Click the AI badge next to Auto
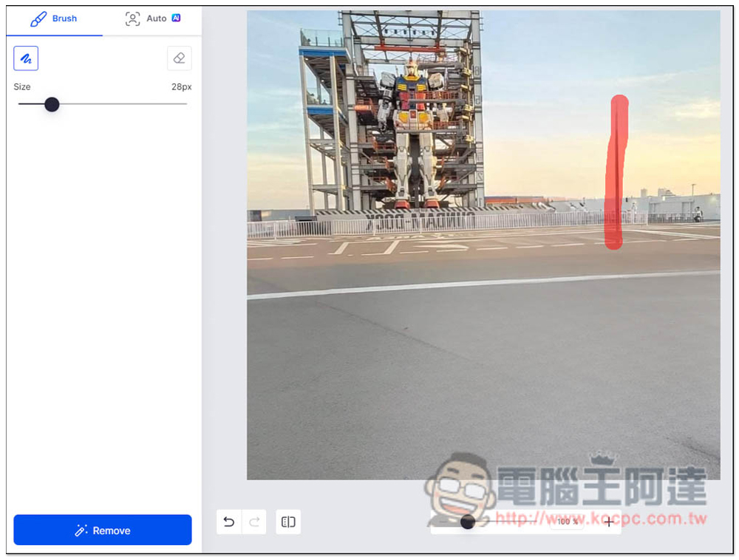 176,18
